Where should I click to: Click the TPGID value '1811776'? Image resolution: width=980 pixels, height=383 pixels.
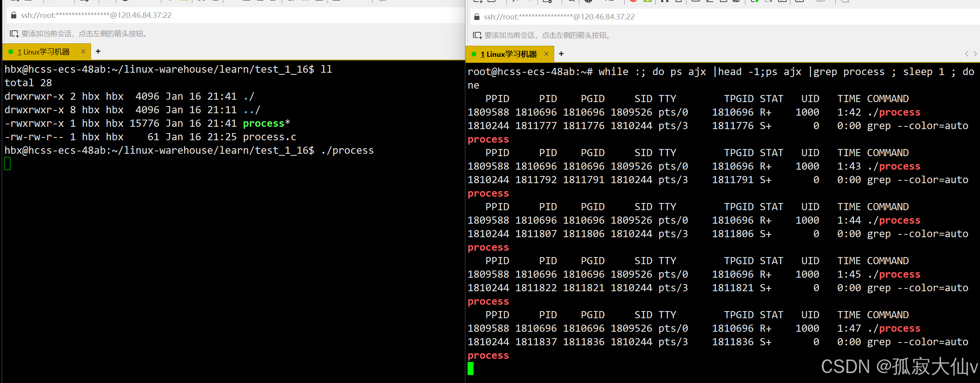[733, 126]
